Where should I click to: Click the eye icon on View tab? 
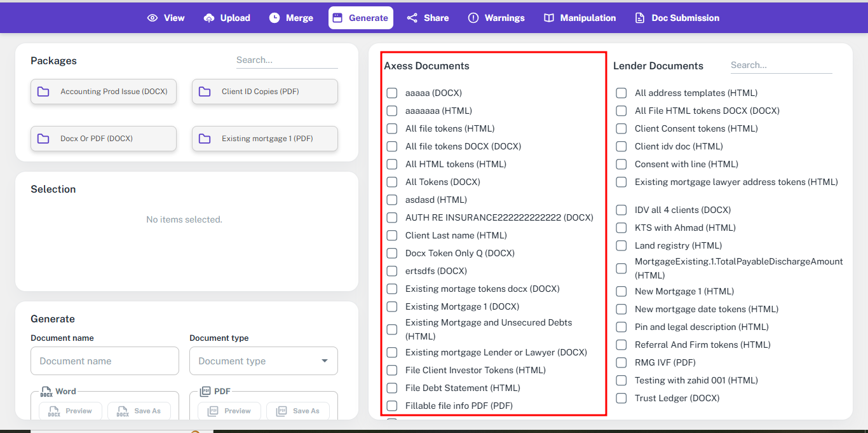tap(153, 18)
